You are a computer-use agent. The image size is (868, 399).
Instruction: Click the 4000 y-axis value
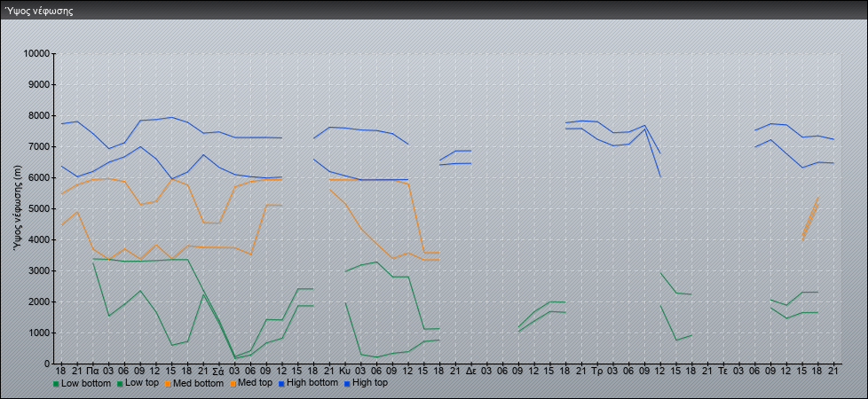pyautogui.click(x=40, y=239)
